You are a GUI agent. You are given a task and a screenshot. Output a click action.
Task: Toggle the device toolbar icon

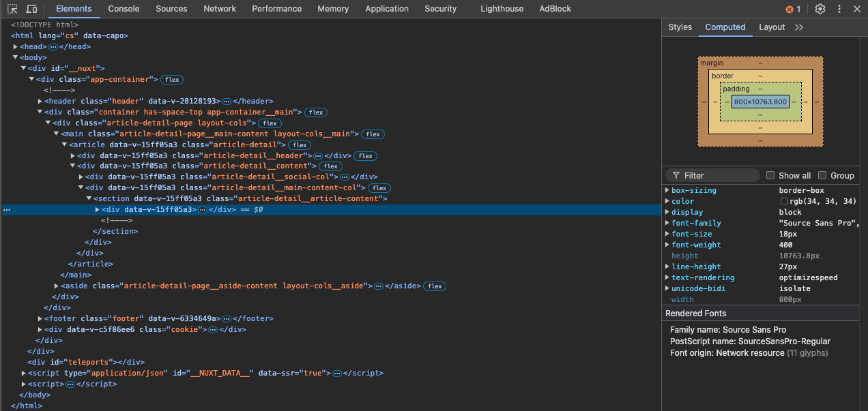31,9
